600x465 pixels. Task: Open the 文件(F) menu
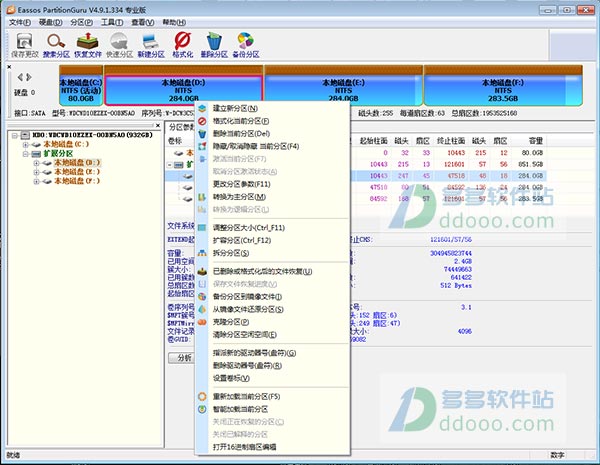pos(20,23)
